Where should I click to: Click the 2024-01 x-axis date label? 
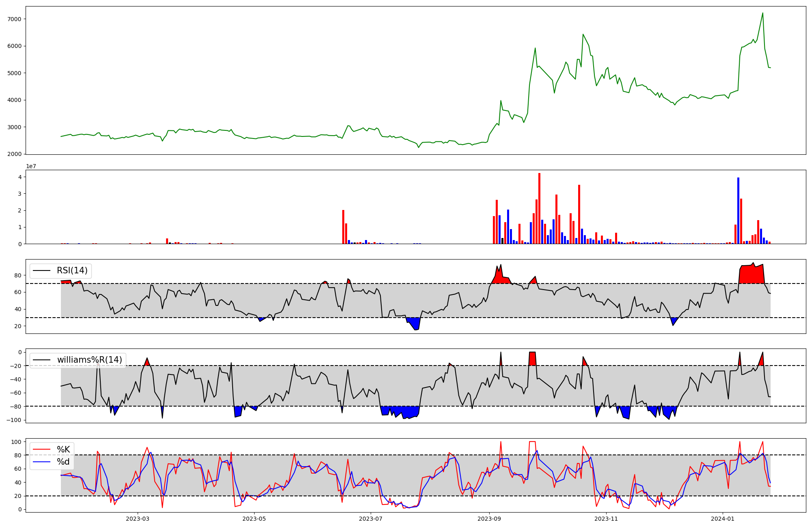click(x=723, y=519)
